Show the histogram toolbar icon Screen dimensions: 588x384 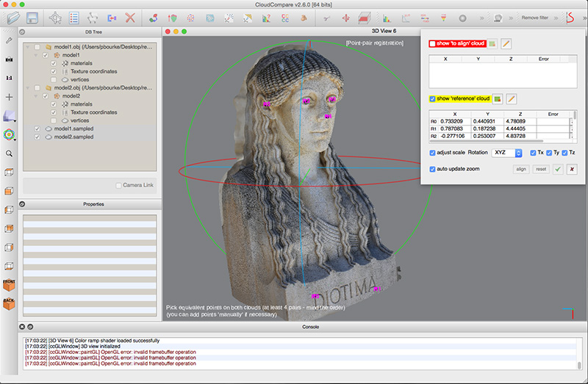[x=387, y=18]
